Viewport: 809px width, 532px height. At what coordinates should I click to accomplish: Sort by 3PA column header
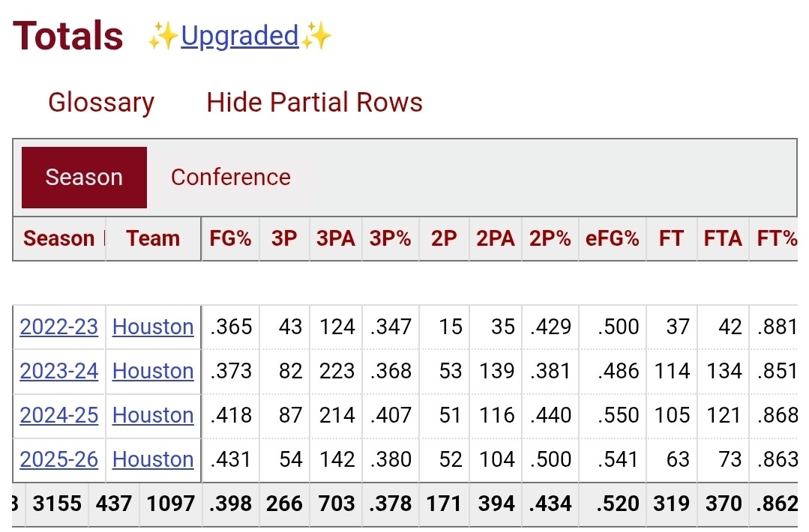click(x=336, y=238)
